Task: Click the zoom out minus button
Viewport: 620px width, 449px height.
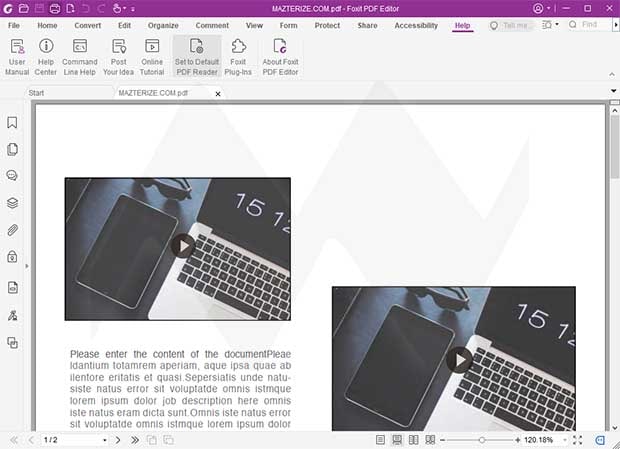Action: point(442,440)
